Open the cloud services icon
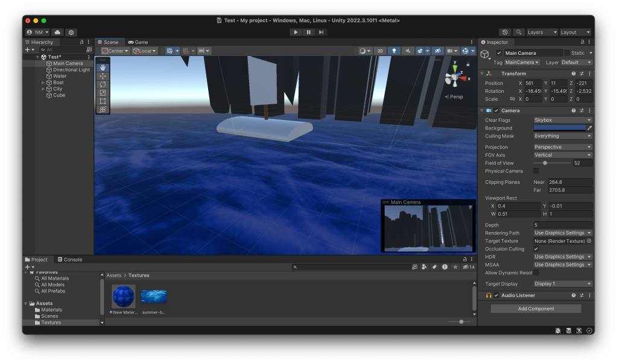This screenshot has height=364, width=617. 57,32
